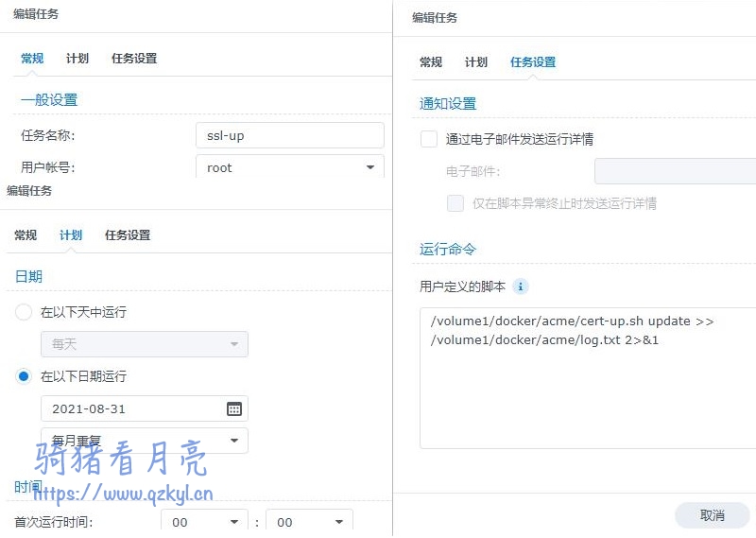Toggle 仅在脚本异常终止时发送运行详情 checkbox
Screen dimensions: 756x538
click(x=455, y=203)
